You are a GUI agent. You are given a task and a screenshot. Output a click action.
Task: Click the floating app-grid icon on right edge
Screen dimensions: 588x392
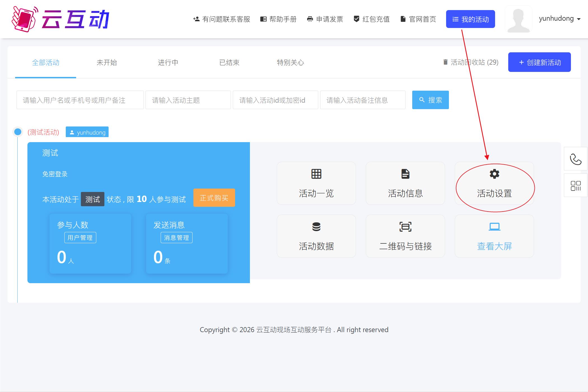pos(575,185)
